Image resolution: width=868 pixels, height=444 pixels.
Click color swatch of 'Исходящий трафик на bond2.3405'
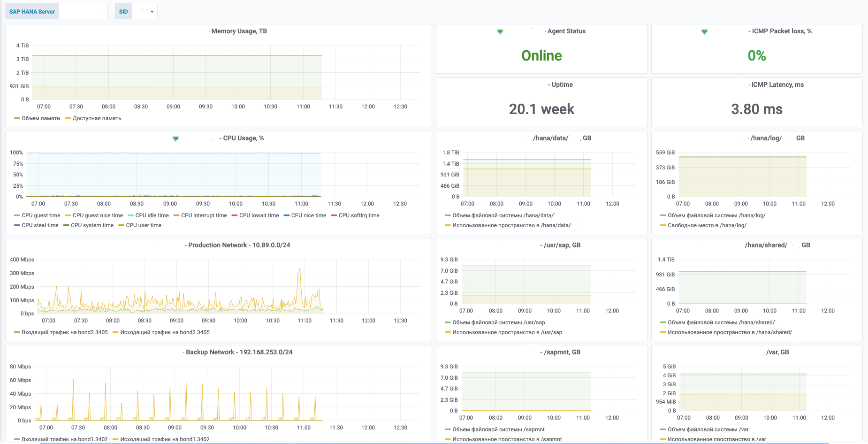[x=116, y=332]
